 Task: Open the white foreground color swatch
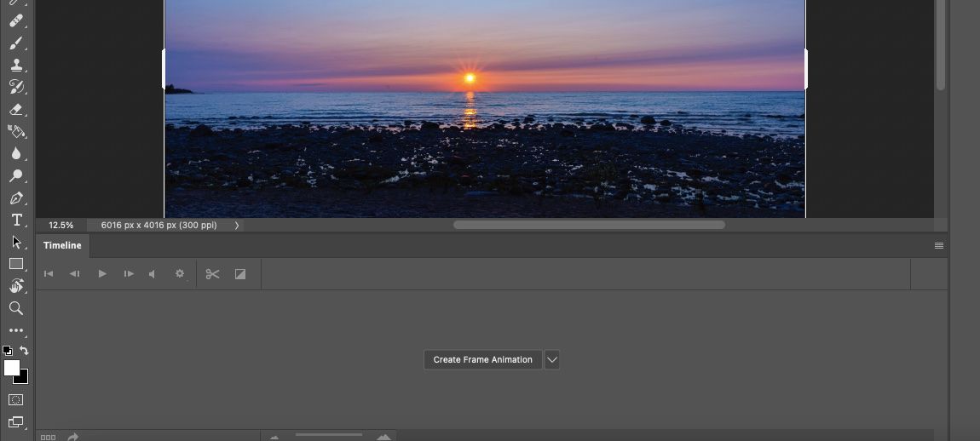pyautogui.click(x=12, y=368)
